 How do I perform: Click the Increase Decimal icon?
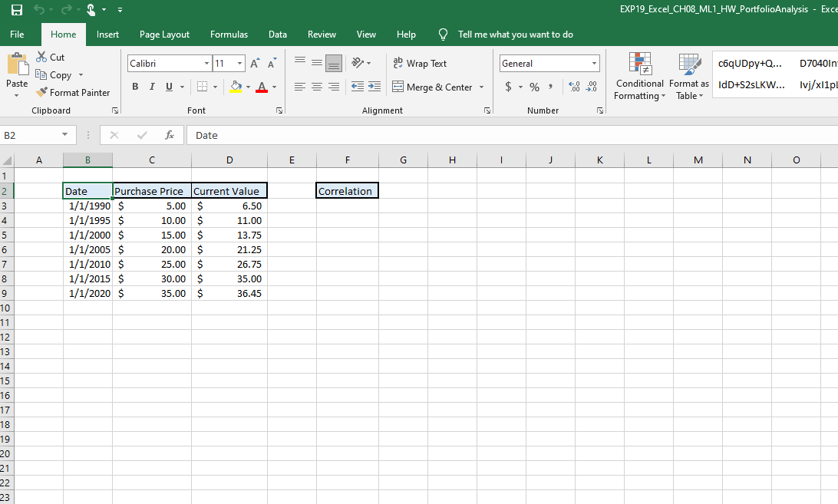575,87
